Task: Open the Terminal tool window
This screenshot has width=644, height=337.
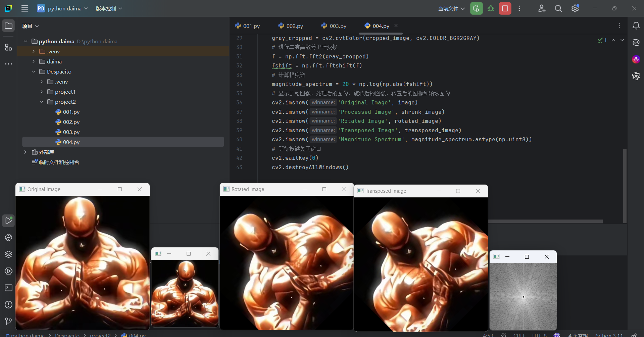Action: (8, 288)
